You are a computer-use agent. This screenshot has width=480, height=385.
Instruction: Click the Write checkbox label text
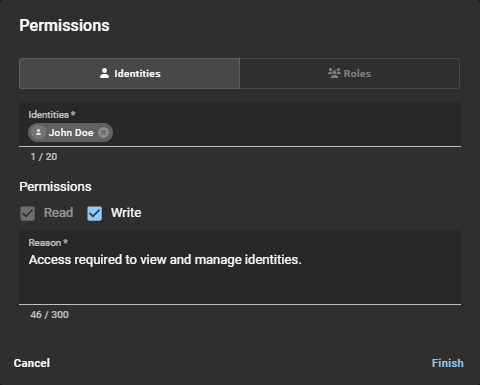pos(126,213)
